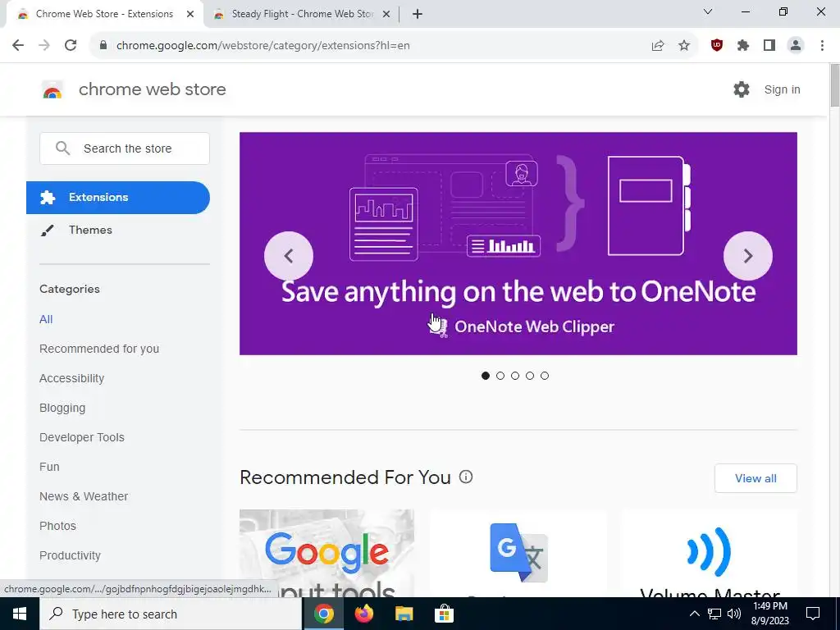Select Extensions in the sidebar
The image size is (840, 630).
coord(118,198)
